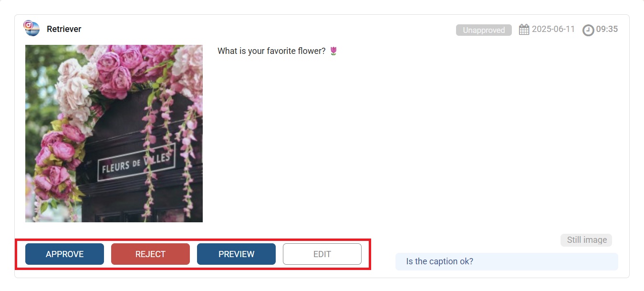Click the FLEURS DE VILLES sign in photo
Screen dimensions: 644x291
click(136, 162)
